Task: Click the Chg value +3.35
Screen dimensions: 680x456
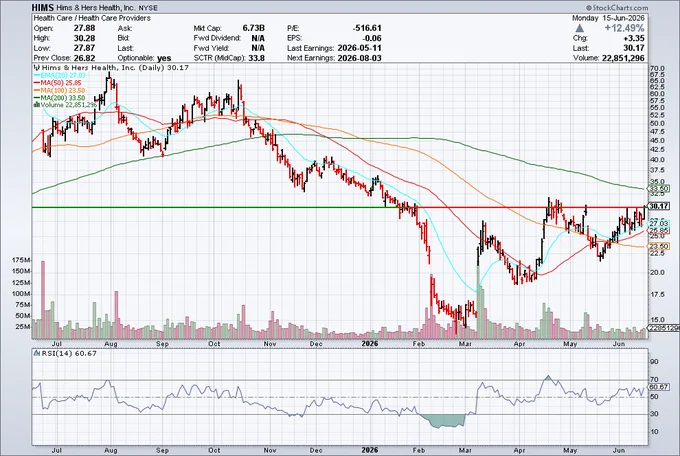Action: pyautogui.click(x=633, y=38)
